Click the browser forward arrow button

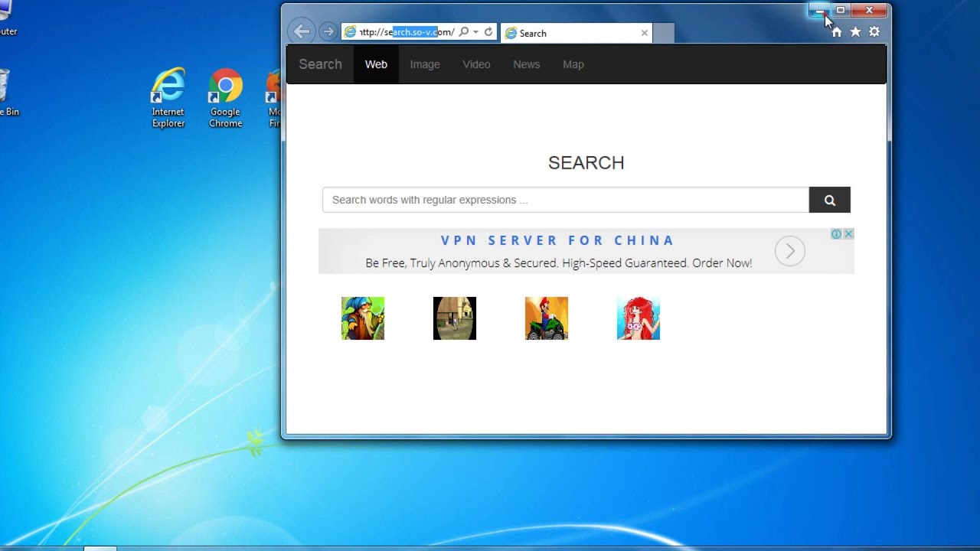click(x=328, y=31)
